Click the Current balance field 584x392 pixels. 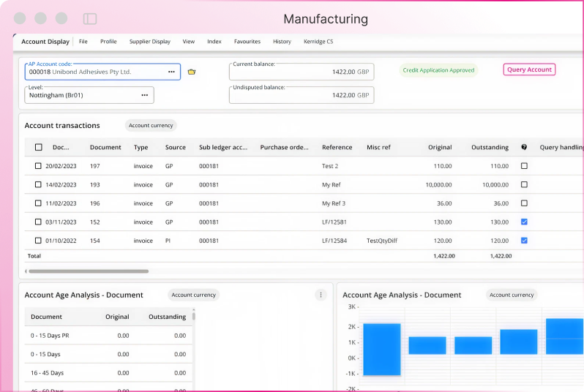point(302,72)
